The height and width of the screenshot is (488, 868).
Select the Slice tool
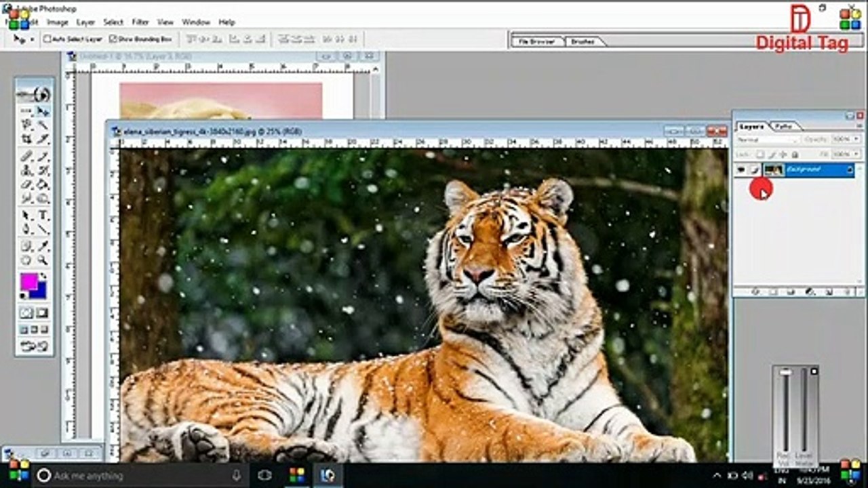(43, 139)
